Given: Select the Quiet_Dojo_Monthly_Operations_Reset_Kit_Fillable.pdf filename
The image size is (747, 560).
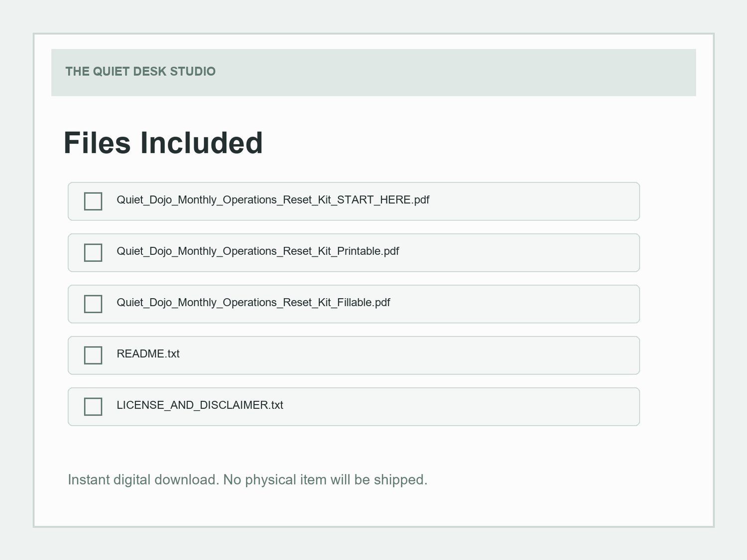Looking at the screenshot, I should pyautogui.click(x=253, y=303).
